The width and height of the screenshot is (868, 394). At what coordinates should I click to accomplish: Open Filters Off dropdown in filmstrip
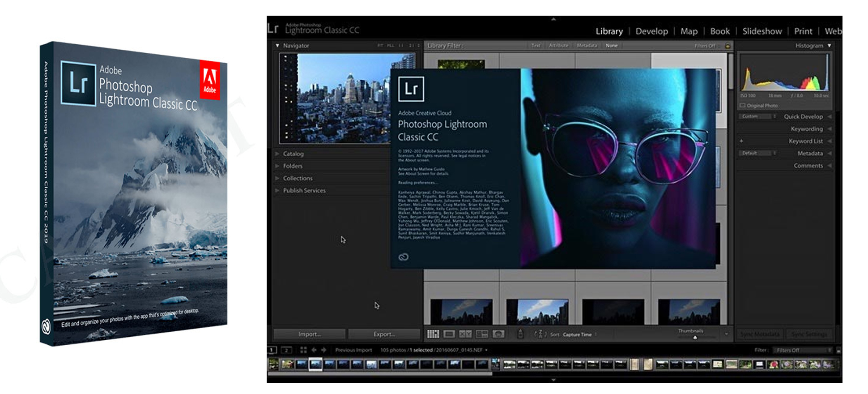tap(803, 350)
